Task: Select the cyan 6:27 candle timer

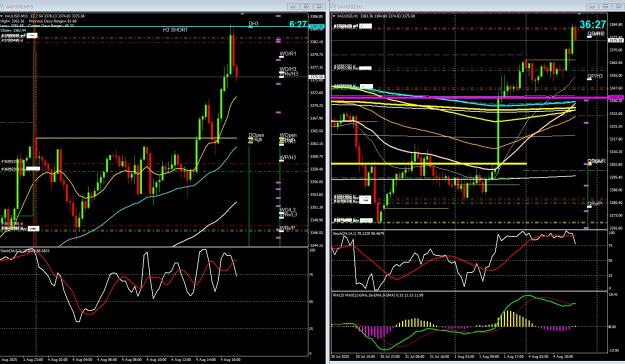Action: coord(298,24)
